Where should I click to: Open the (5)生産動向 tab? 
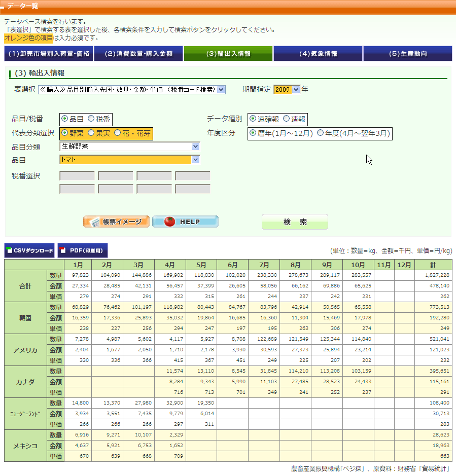[x=408, y=54]
